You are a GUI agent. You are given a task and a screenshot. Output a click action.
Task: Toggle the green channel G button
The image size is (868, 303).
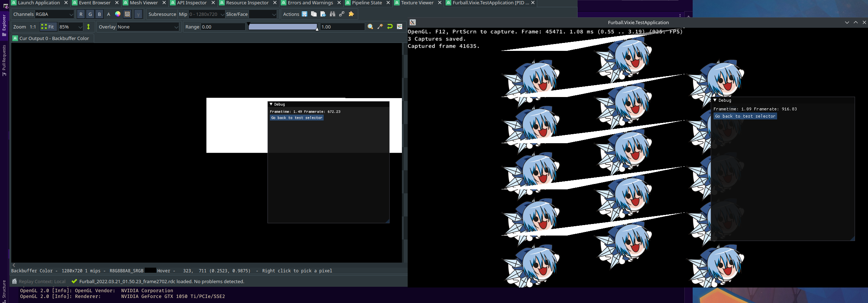coord(90,14)
